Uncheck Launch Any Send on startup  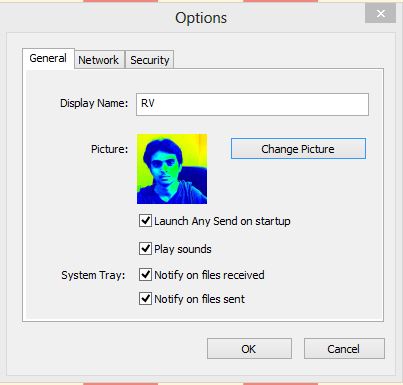(x=145, y=221)
